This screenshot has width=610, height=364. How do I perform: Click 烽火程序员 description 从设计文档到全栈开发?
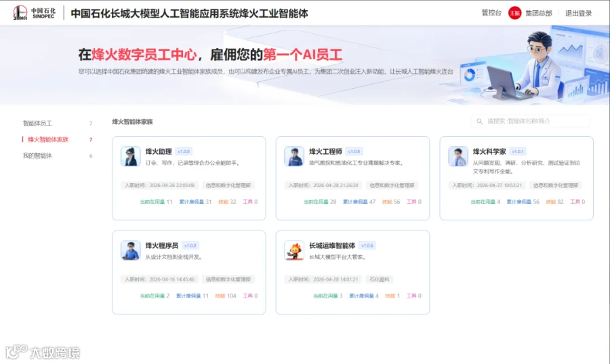(x=174, y=257)
